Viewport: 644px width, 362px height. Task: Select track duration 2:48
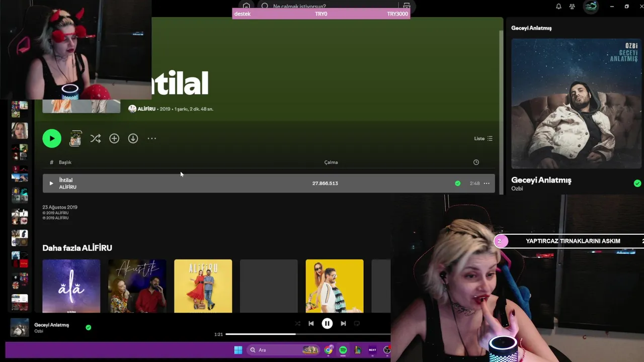[x=474, y=183]
